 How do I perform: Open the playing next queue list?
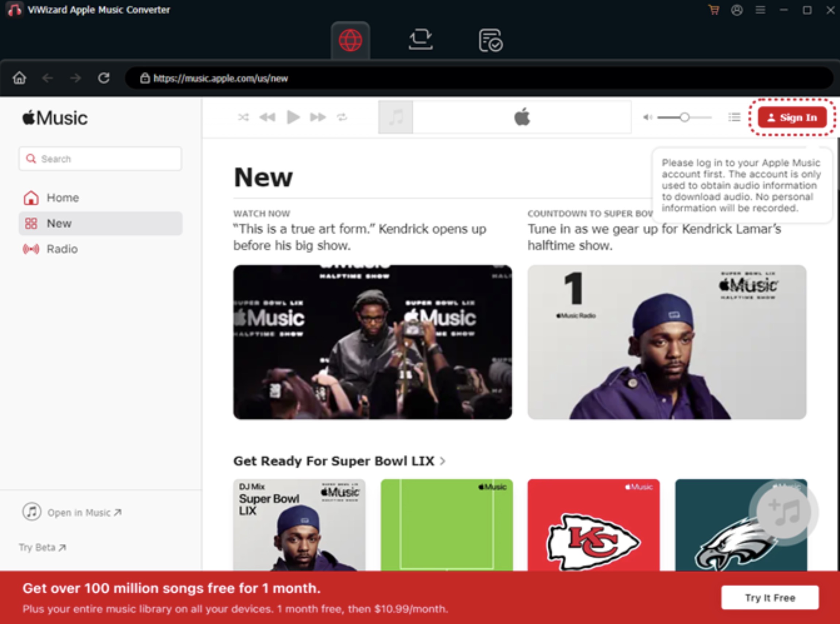click(734, 118)
